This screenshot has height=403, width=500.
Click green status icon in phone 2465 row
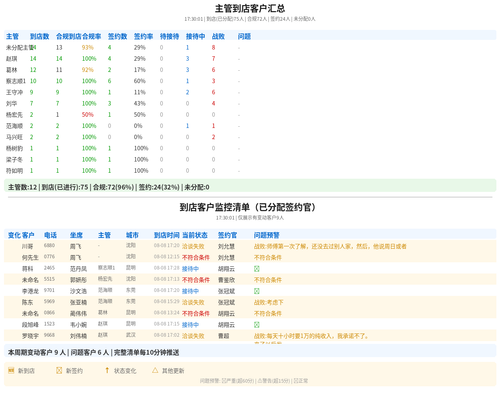[x=257, y=269]
